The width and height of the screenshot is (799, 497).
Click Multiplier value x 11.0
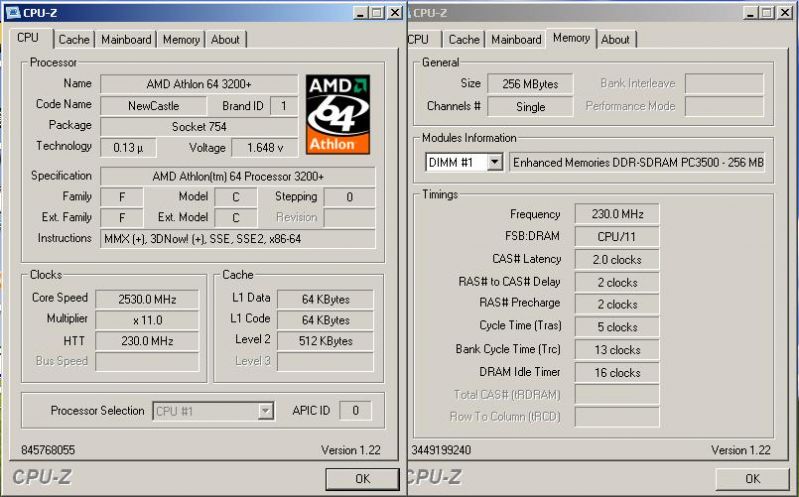click(147, 320)
